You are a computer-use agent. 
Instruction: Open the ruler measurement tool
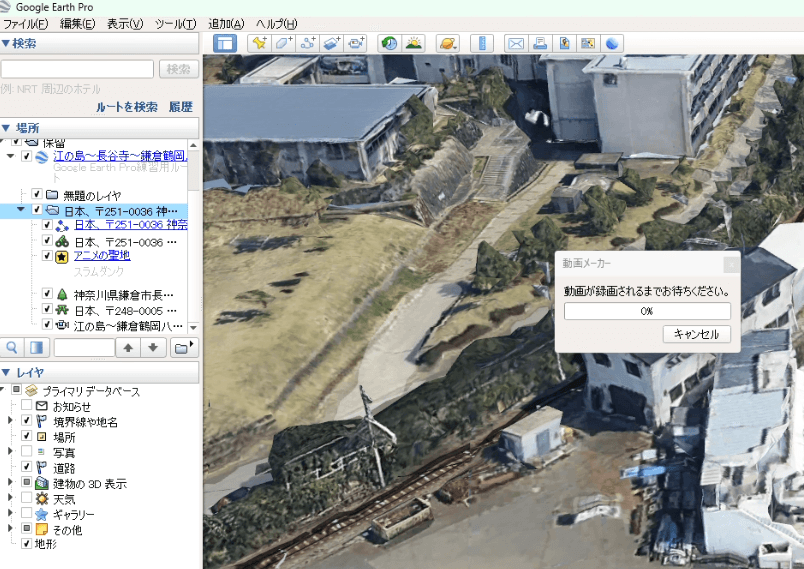482,43
